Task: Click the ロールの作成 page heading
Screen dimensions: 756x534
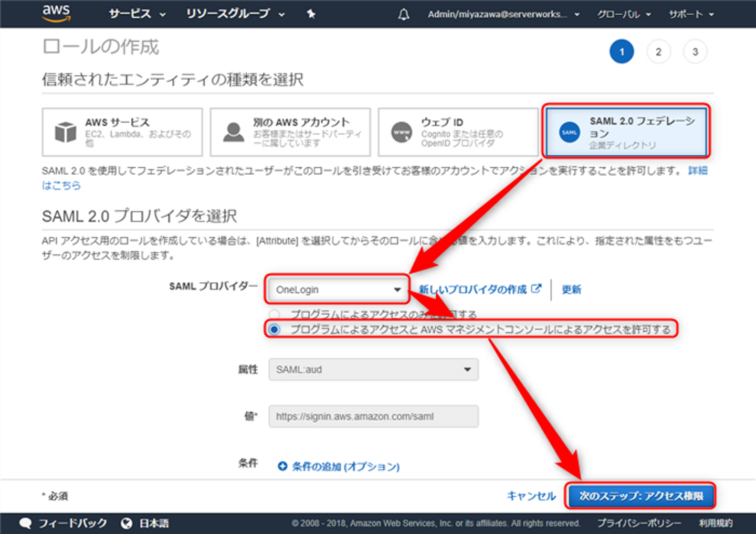Action: (x=100, y=47)
